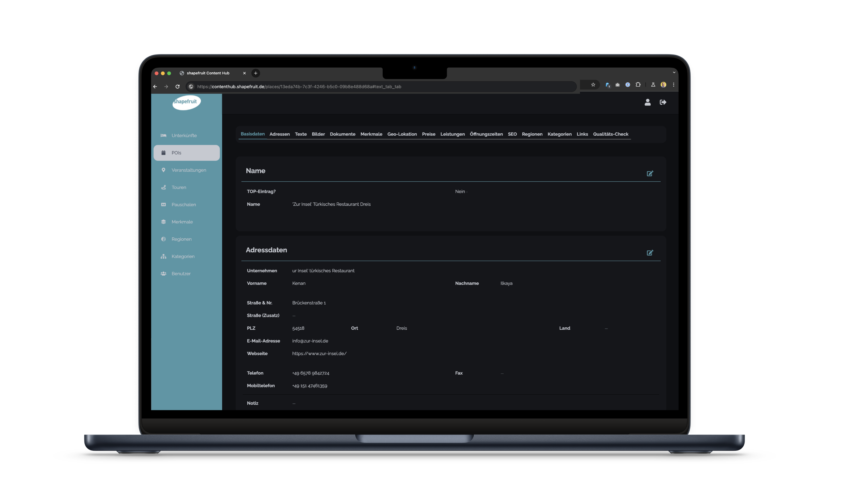Bookmark page with star icon
The height and width of the screenshot is (504, 844).
pyautogui.click(x=593, y=85)
